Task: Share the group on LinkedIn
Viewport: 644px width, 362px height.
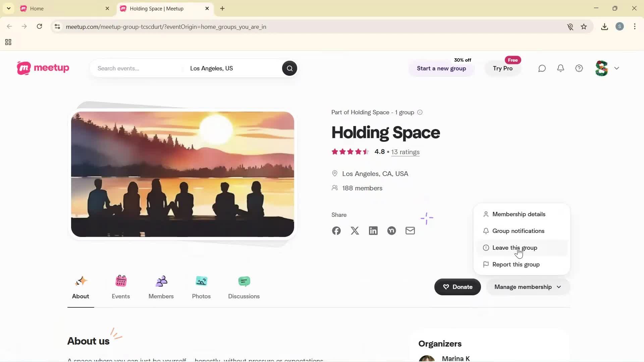Action: 373,231
